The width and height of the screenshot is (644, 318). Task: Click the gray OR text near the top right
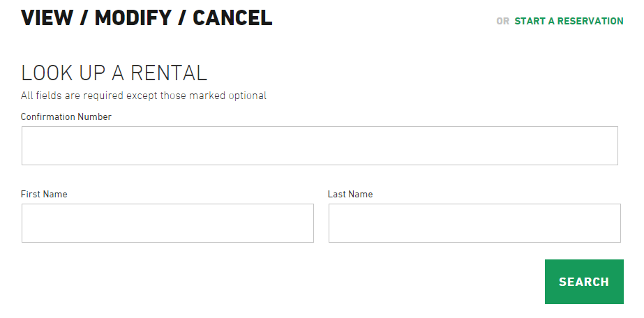(502, 21)
